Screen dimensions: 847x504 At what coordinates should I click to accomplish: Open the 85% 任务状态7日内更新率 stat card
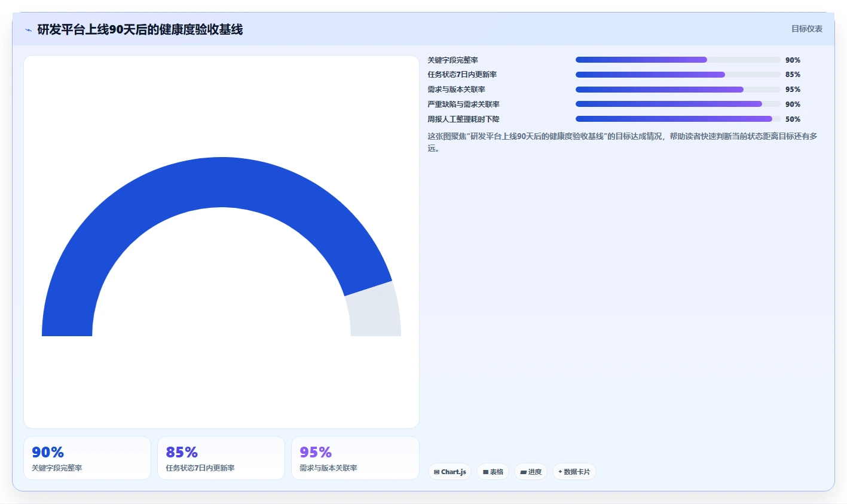coord(221,458)
